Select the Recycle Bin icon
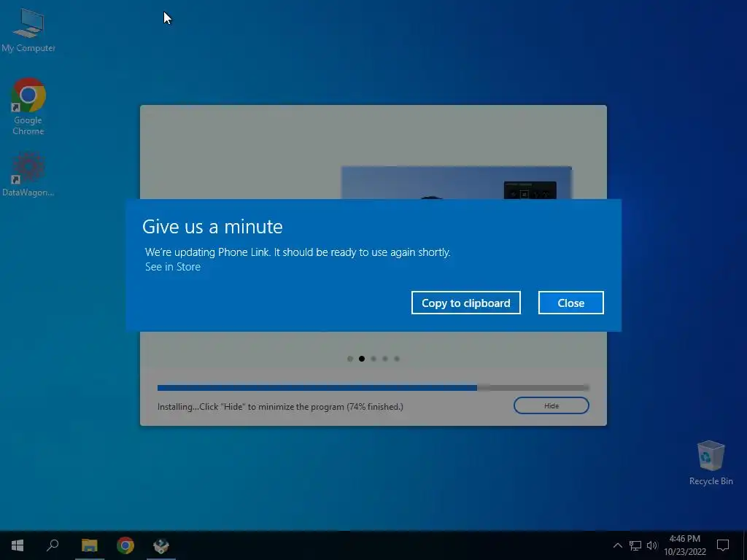This screenshot has height=560, width=747. [x=711, y=463]
